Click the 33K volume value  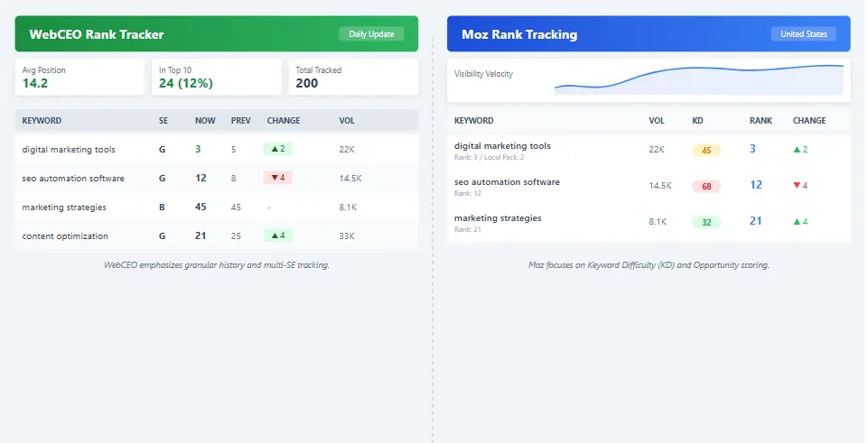point(347,236)
